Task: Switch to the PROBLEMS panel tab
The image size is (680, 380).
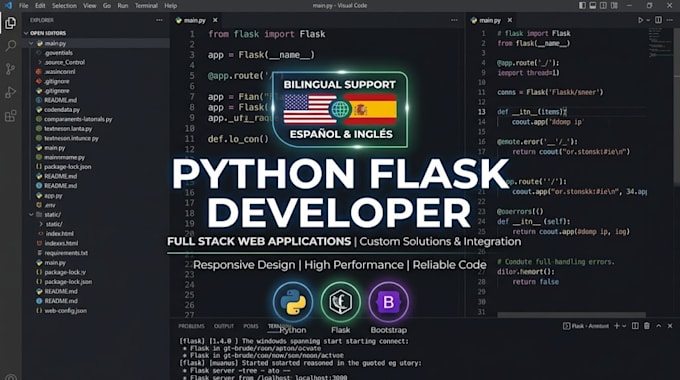Action: pyautogui.click(x=191, y=326)
